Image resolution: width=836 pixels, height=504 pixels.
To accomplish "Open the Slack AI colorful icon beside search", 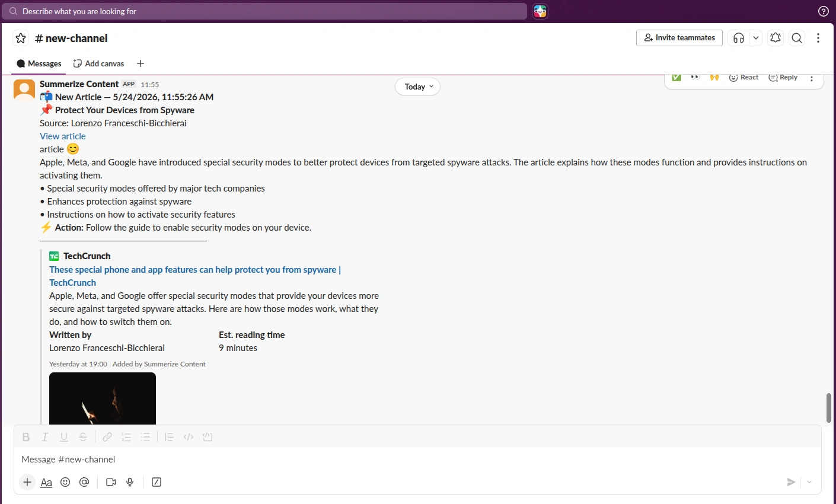I will pyautogui.click(x=540, y=11).
